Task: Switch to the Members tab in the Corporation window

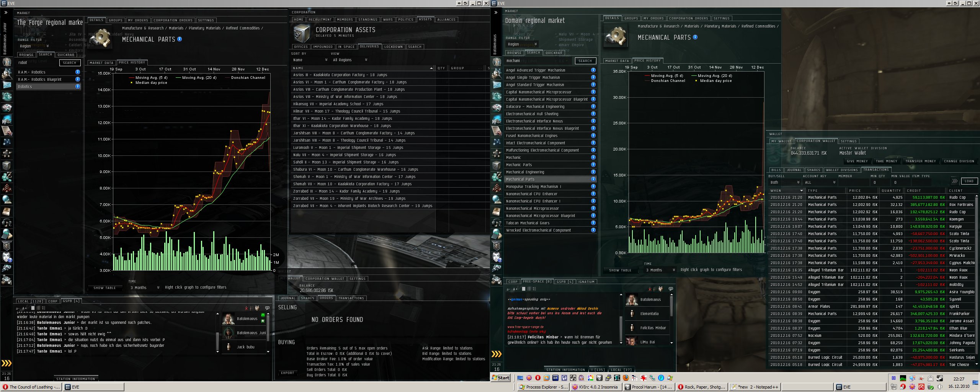Action: tap(345, 20)
